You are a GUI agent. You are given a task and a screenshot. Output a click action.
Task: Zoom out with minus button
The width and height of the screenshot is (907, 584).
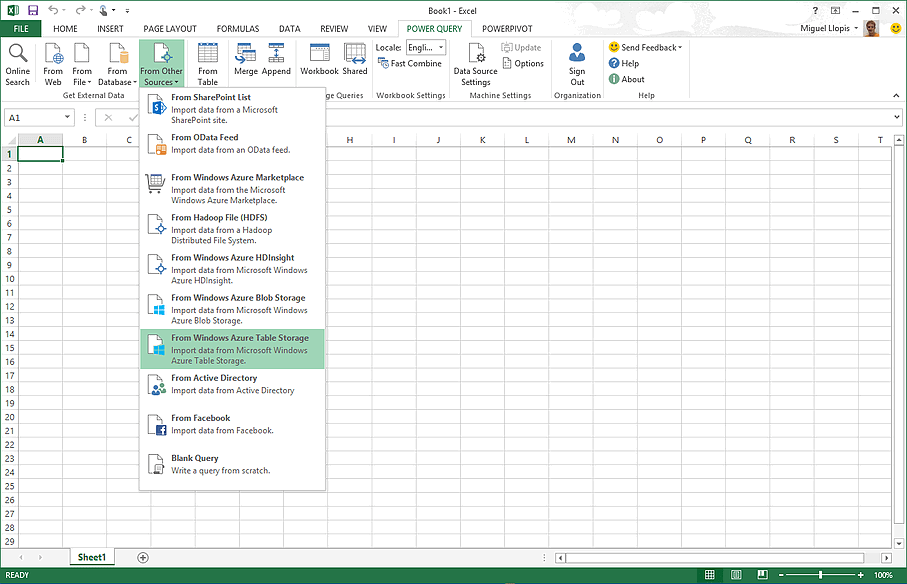(x=781, y=575)
